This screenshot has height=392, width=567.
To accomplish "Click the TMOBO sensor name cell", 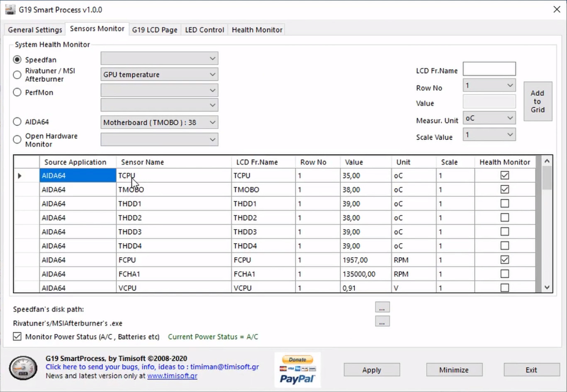I will pos(174,190).
